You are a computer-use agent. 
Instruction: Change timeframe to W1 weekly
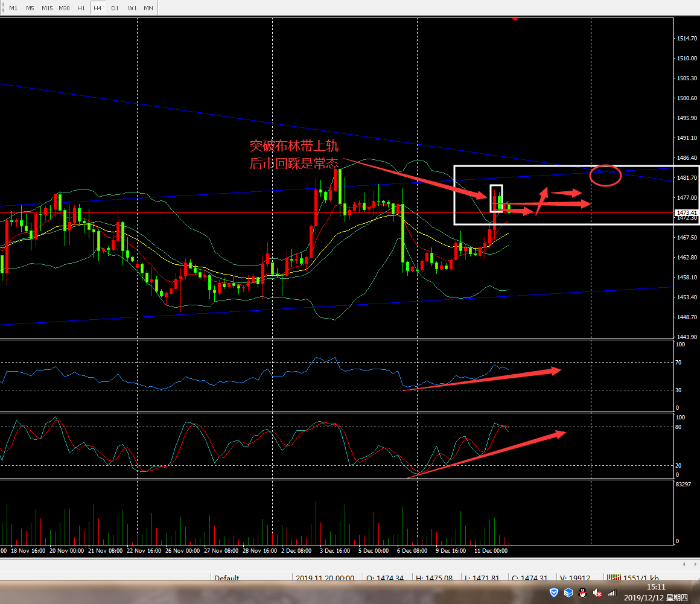[132, 8]
